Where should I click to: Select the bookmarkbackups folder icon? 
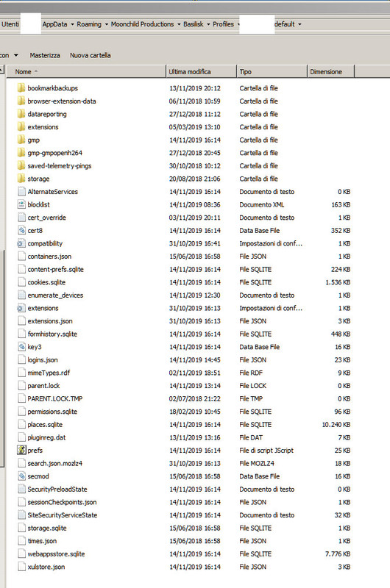[x=21, y=88]
